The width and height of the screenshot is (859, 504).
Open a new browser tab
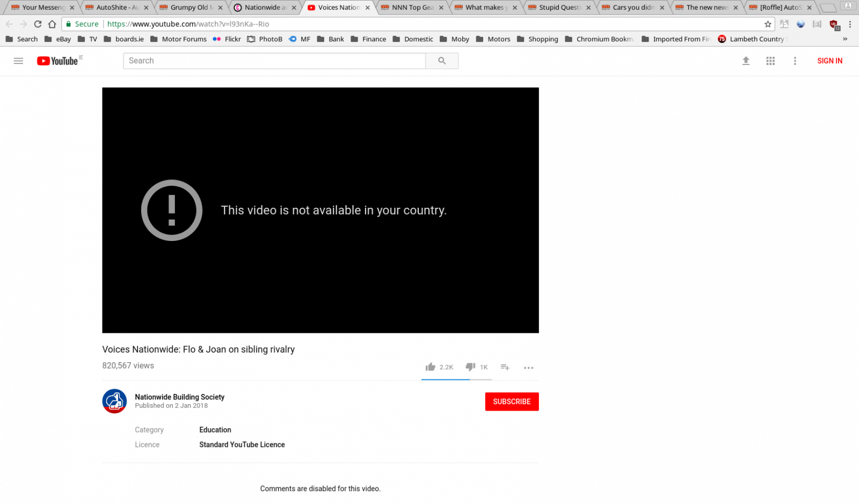tap(828, 8)
